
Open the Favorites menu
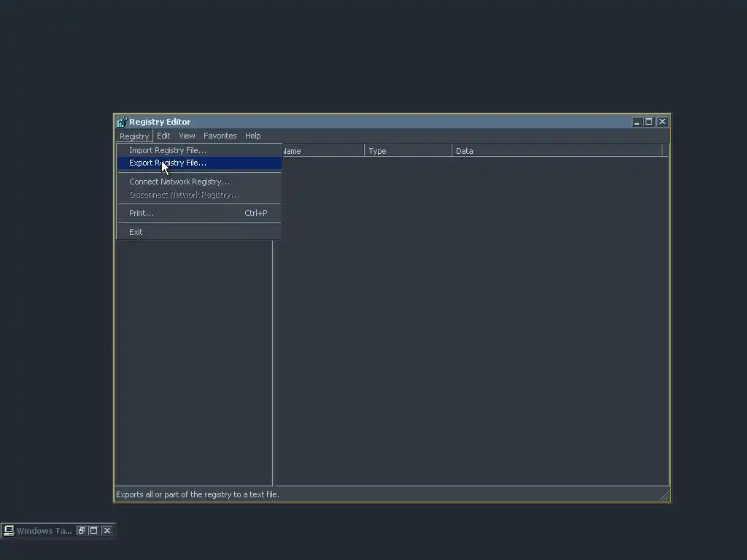click(220, 136)
